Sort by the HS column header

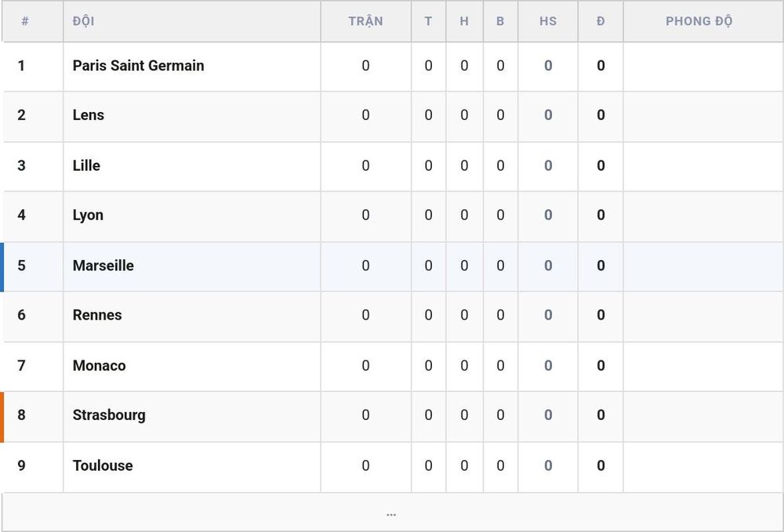click(548, 21)
